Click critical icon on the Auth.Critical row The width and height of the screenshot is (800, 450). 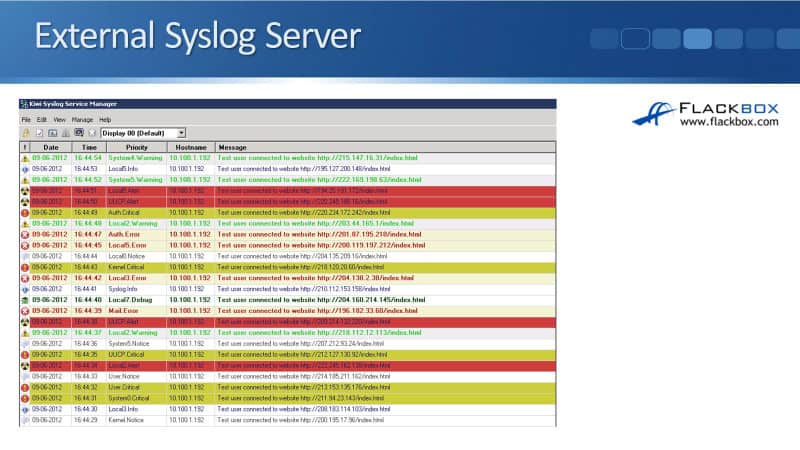(x=25, y=212)
